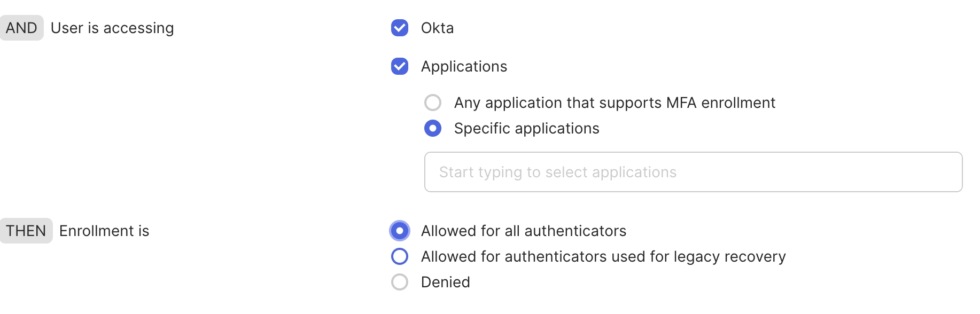
Task: Click the Specific applications radio button
Action: (433, 128)
